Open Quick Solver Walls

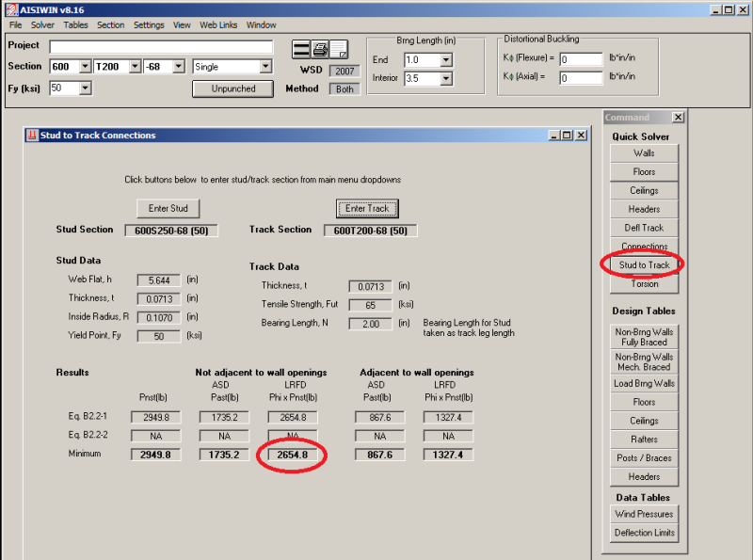(644, 153)
